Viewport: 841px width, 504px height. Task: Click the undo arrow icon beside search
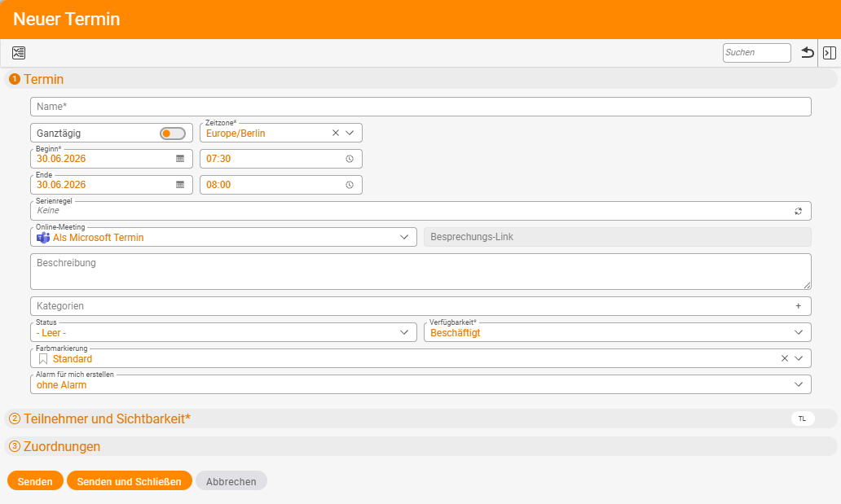click(808, 53)
